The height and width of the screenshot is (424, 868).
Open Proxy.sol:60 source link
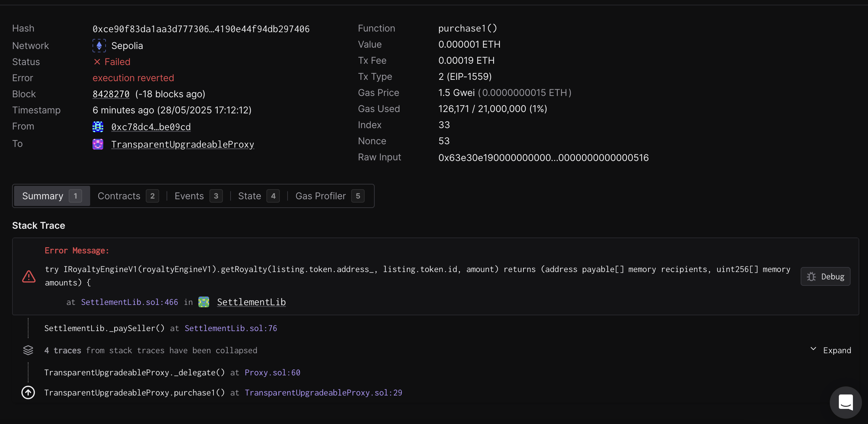[272, 372]
